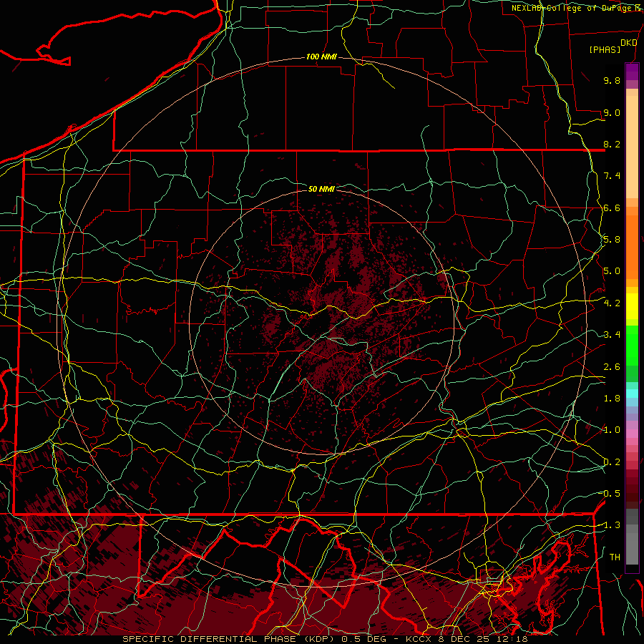Select the bright green band of the color scale
Image resolution: width=644 pixels, height=644 pixels.
[x=632, y=346]
